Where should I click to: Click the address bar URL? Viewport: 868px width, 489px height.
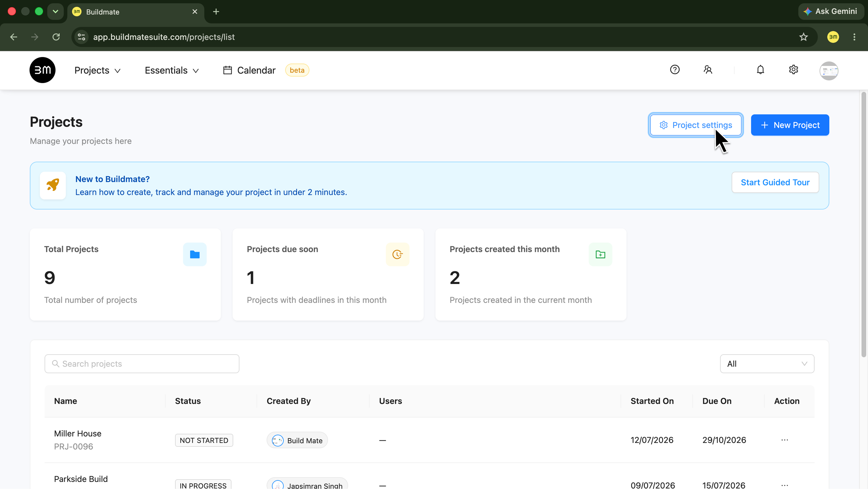164,37
